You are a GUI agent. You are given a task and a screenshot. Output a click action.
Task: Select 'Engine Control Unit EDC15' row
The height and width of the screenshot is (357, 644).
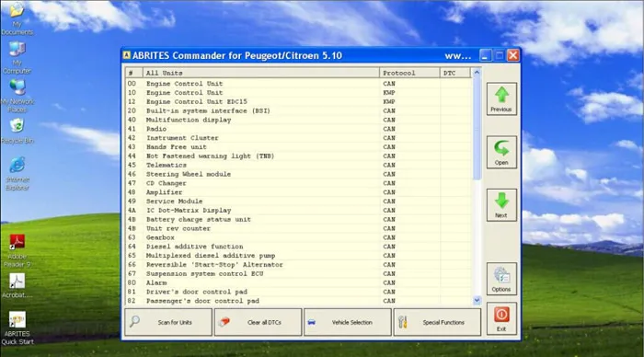click(299, 101)
